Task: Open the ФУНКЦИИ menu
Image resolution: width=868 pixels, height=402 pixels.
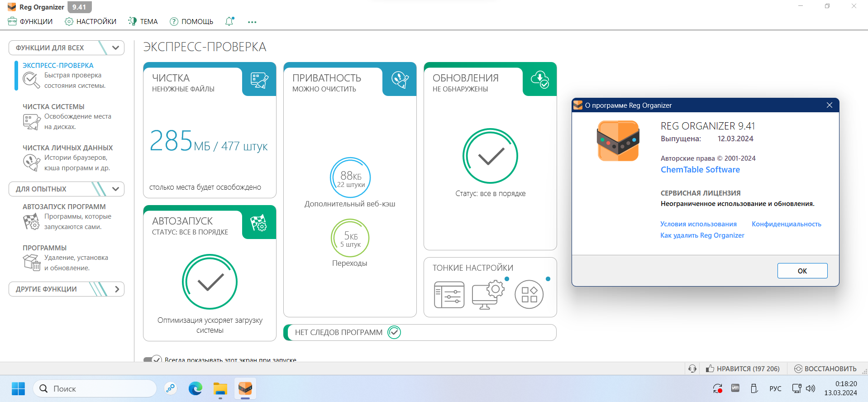Action: pyautogui.click(x=30, y=21)
